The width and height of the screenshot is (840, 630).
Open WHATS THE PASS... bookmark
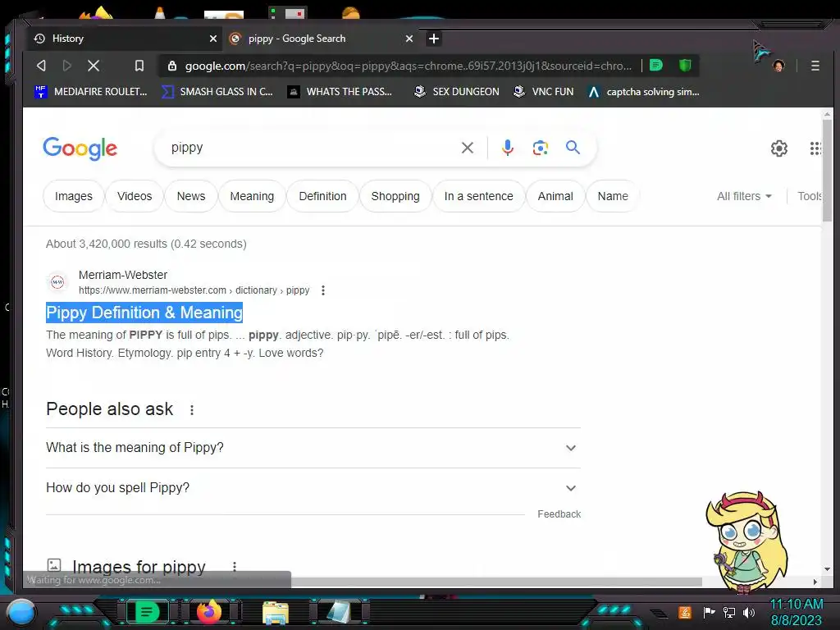tap(340, 92)
